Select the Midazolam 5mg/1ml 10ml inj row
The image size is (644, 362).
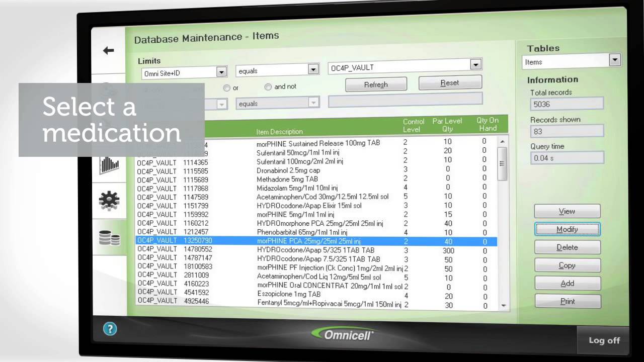[x=316, y=188]
